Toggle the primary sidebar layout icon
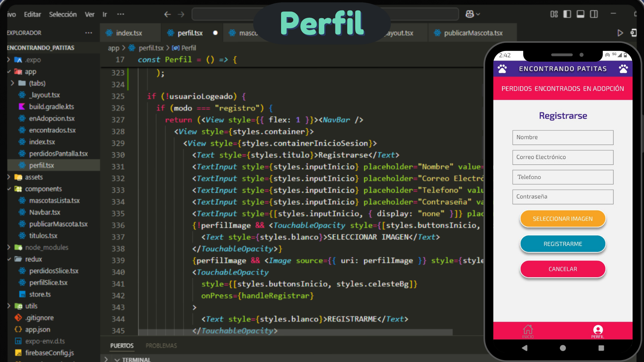 (567, 14)
